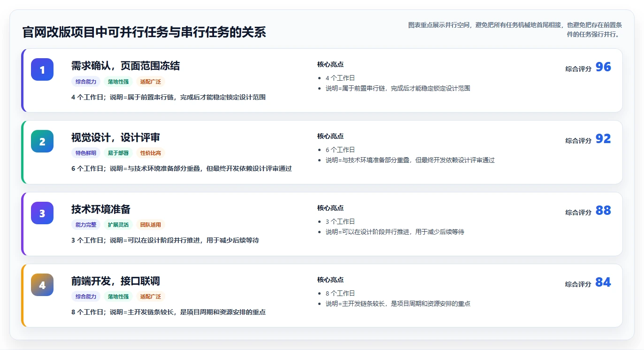This screenshot has width=644, height=350.
Task: Click the 性价比高 tag
Action: click(x=151, y=153)
